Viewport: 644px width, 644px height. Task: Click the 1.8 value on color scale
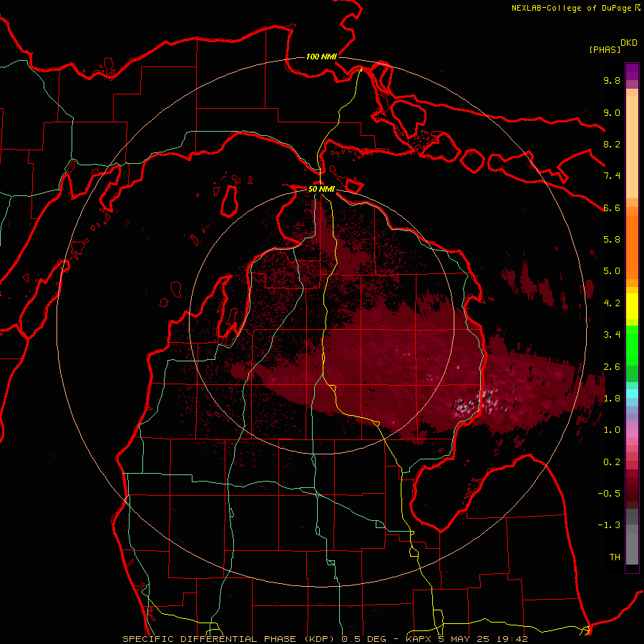tap(612, 399)
